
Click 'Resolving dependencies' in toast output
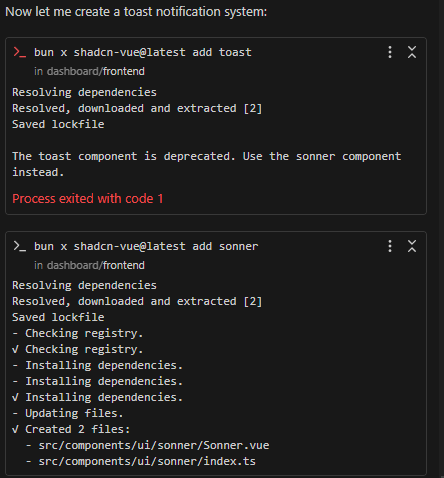84,92
